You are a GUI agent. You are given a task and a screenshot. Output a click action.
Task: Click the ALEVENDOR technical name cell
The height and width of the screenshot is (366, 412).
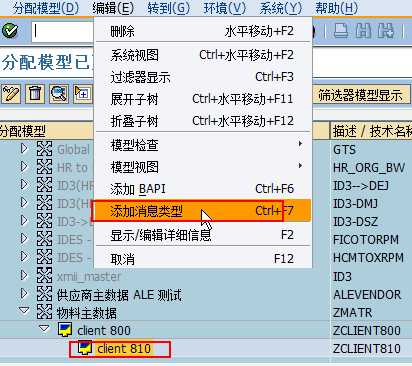coord(367,294)
